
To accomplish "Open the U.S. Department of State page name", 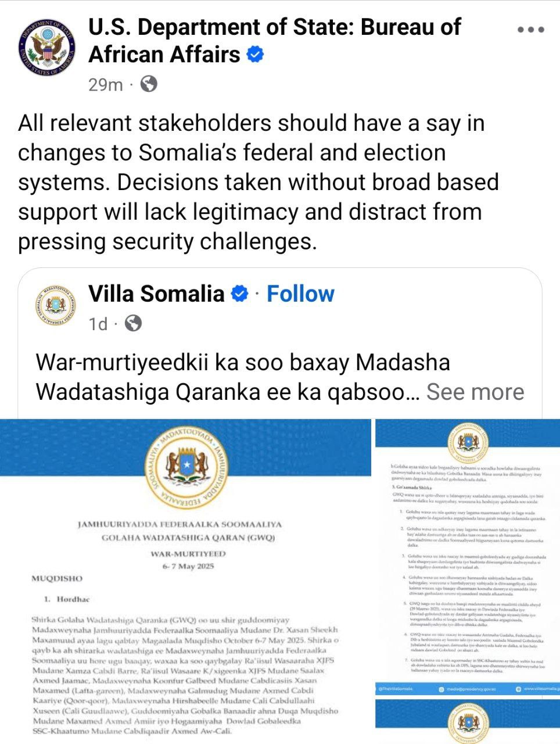I will pos(274,41).
